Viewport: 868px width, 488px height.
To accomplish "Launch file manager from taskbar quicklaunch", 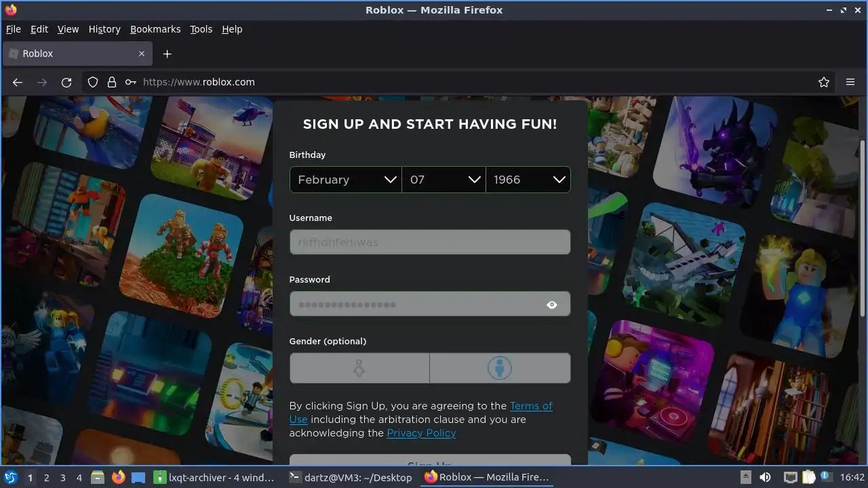I will pos(98,477).
